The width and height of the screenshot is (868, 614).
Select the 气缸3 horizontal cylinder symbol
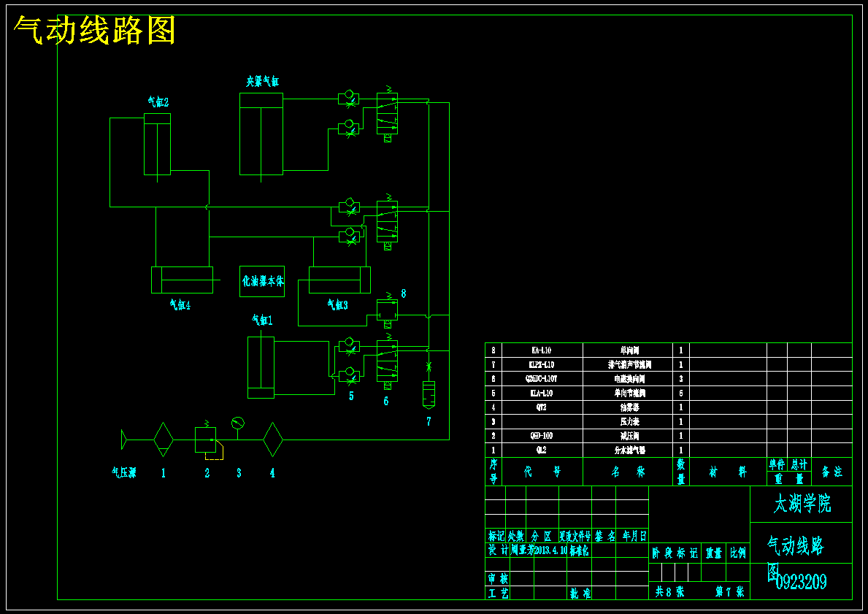(339, 280)
